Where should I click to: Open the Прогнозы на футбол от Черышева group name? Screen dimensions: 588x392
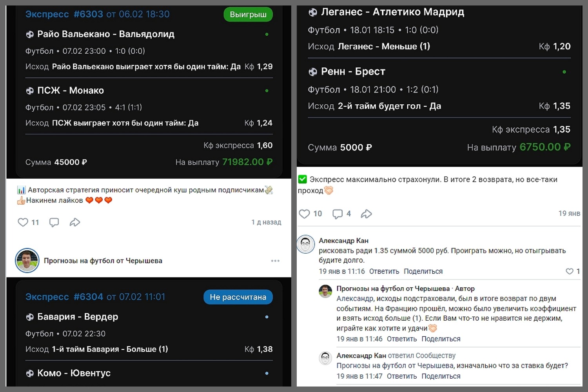pos(103,261)
